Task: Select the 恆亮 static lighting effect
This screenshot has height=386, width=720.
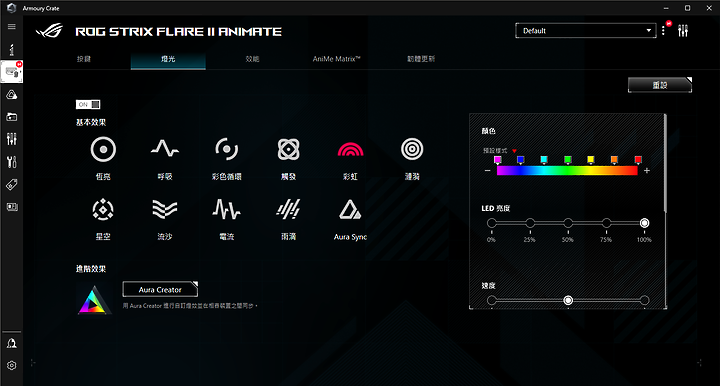Action: pyautogui.click(x=103, y=158)
